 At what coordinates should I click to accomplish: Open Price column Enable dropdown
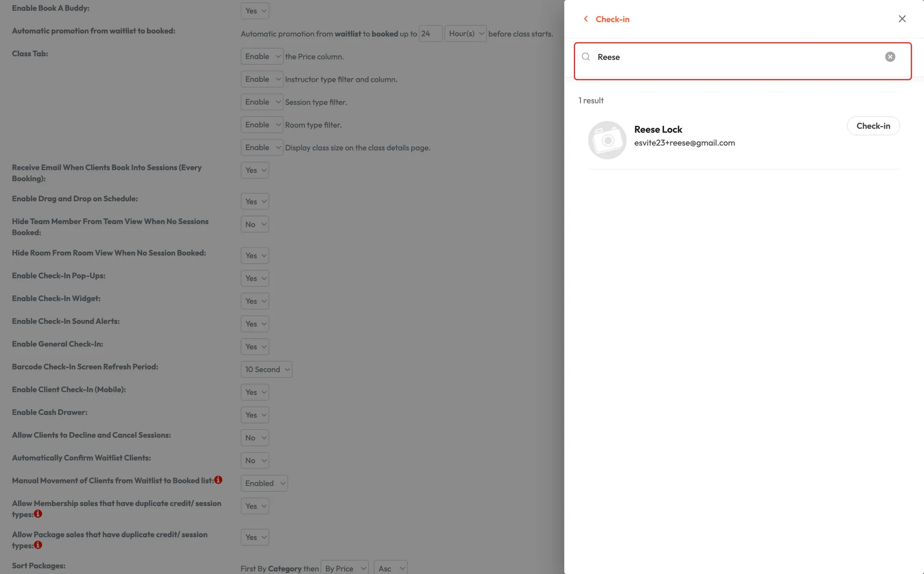pyautogui.click(x=262, y=56)
